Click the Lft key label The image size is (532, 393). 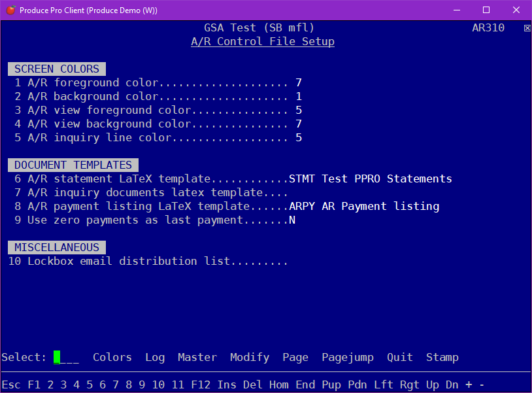tap(384, 385)
